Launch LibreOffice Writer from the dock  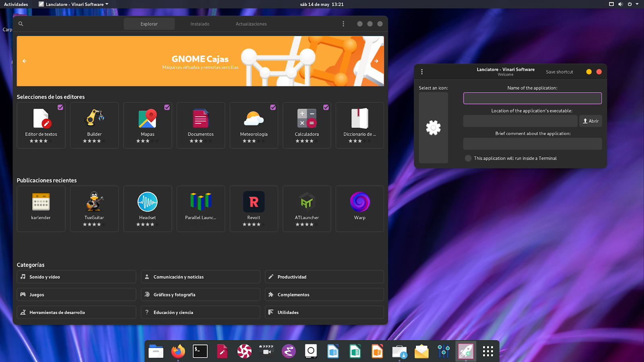333,352
